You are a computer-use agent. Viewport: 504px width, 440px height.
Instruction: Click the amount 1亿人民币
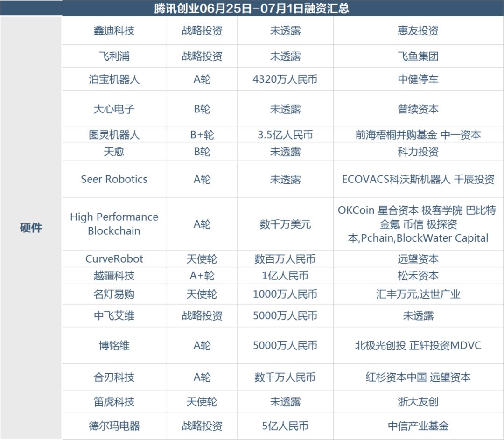coord(285,276)
